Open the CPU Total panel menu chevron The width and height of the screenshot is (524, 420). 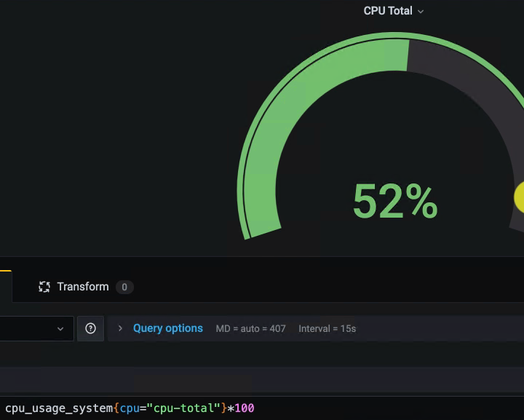421,12
